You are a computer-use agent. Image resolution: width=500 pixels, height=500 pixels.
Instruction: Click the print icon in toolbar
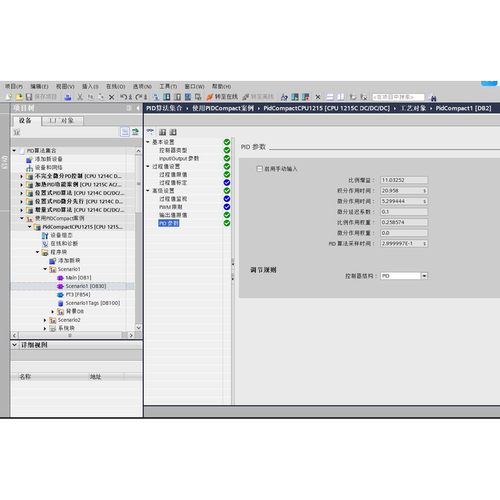(x=68, y=97)
